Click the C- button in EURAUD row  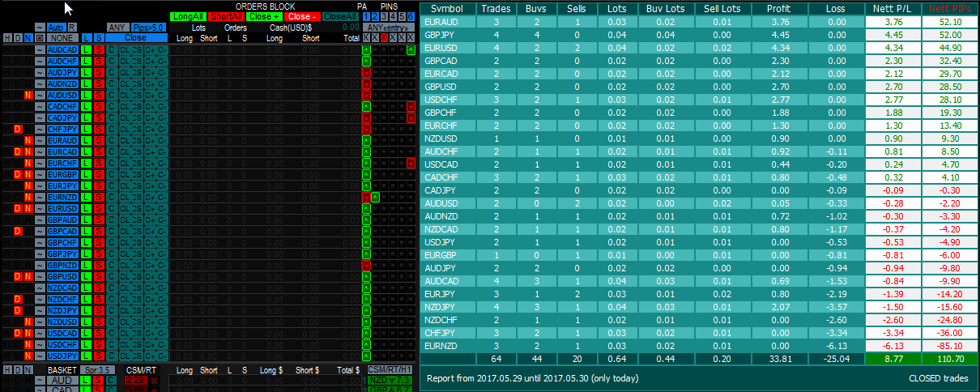(162, 141)
